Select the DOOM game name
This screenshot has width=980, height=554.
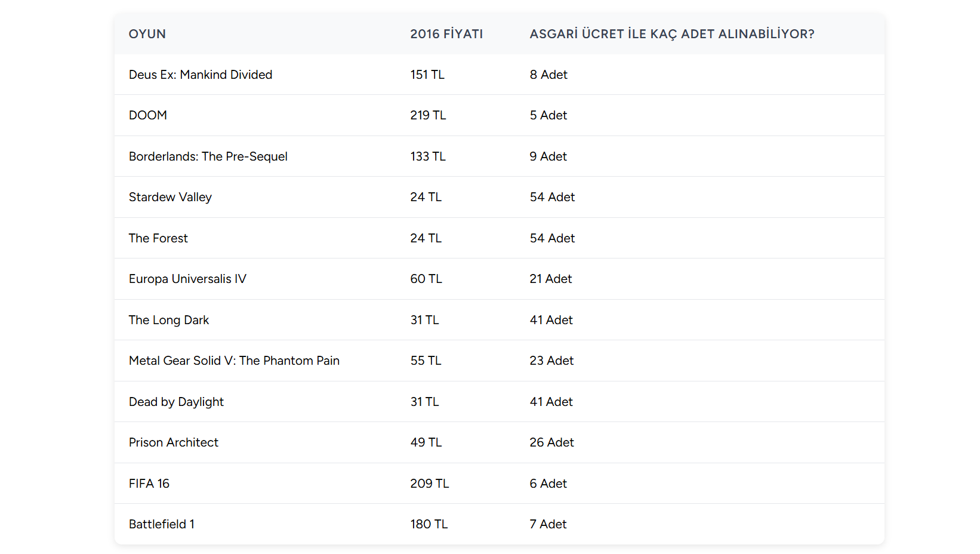[148, 115]
